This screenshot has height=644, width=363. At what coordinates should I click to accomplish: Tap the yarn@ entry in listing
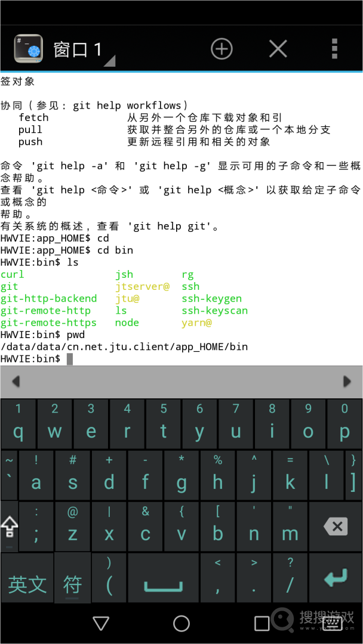(x=196, y=323)
